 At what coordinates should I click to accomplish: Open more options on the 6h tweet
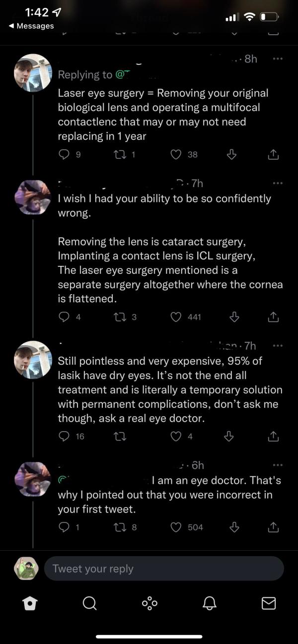coord(278,465)
